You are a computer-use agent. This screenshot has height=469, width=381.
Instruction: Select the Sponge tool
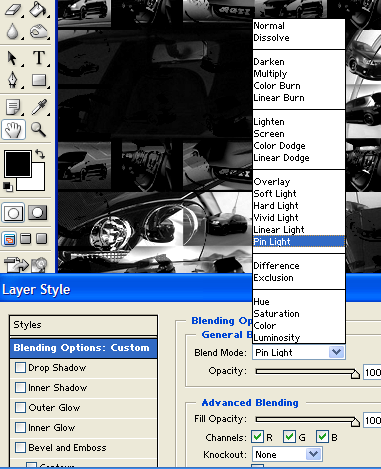click(39, 32)
